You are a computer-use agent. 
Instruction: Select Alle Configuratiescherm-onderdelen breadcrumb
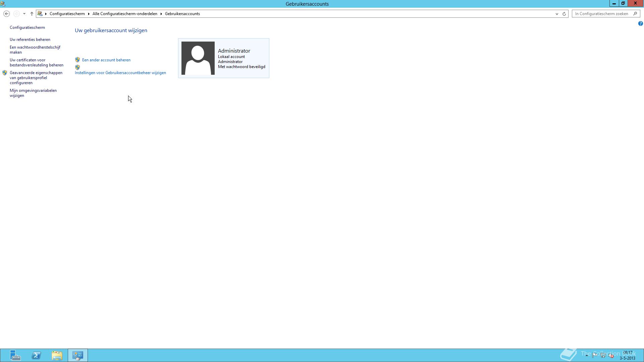click(125, 14)
